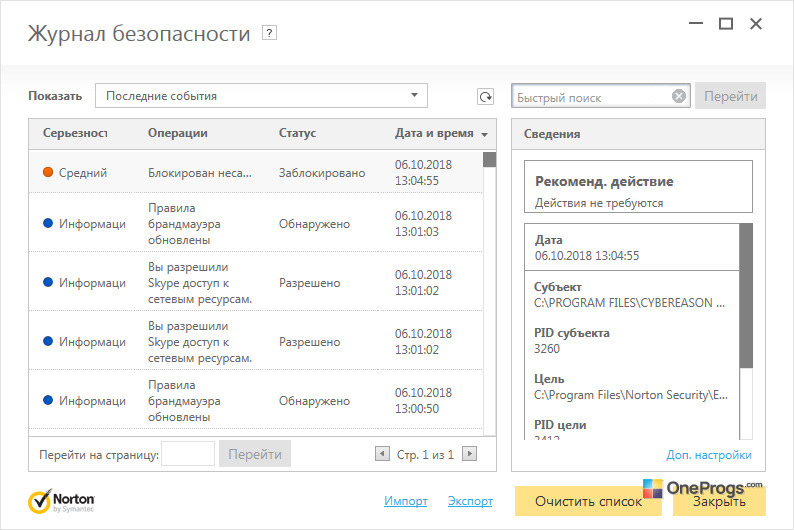Screen dimensions: 794x530
Task: Click the C:\Program Files\Norton Security path
Action: pyautogui.click(x=630, y=395)
